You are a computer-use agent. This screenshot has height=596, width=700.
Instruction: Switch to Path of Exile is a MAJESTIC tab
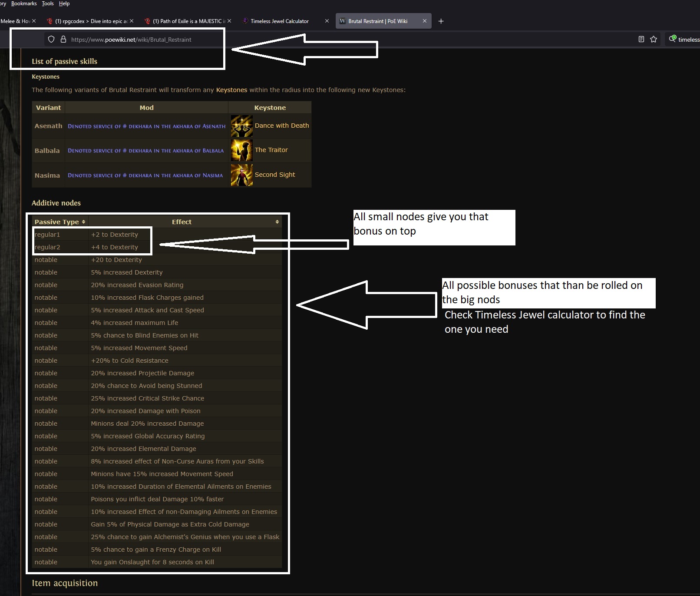pos(189,21)
